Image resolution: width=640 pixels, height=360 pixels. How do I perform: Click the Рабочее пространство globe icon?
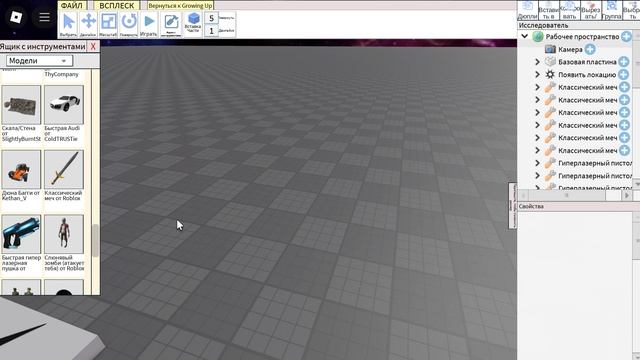pos(538,36)
